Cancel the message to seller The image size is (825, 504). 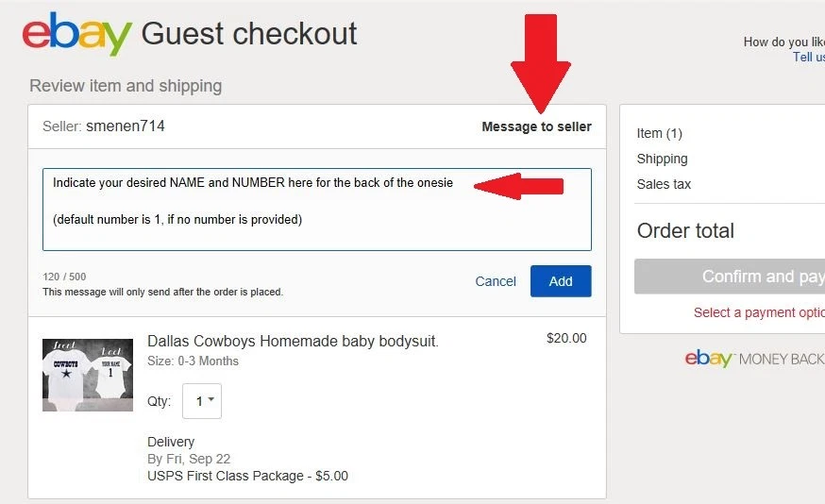(x=496, y=281)
